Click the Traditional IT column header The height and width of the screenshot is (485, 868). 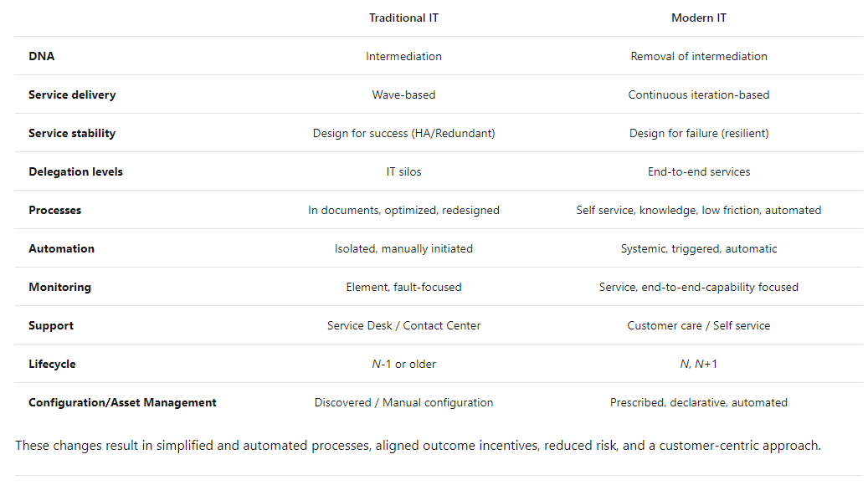(403, 18)
